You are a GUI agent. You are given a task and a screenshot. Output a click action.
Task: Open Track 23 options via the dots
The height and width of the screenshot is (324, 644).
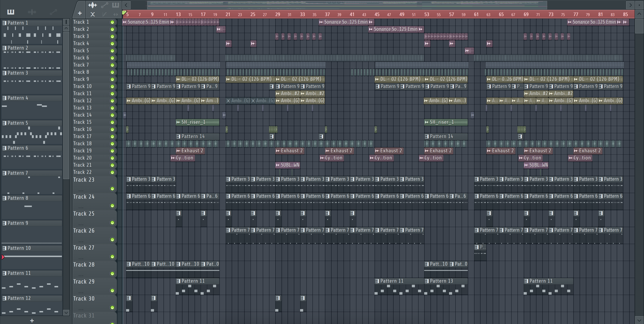click(81, 190)
